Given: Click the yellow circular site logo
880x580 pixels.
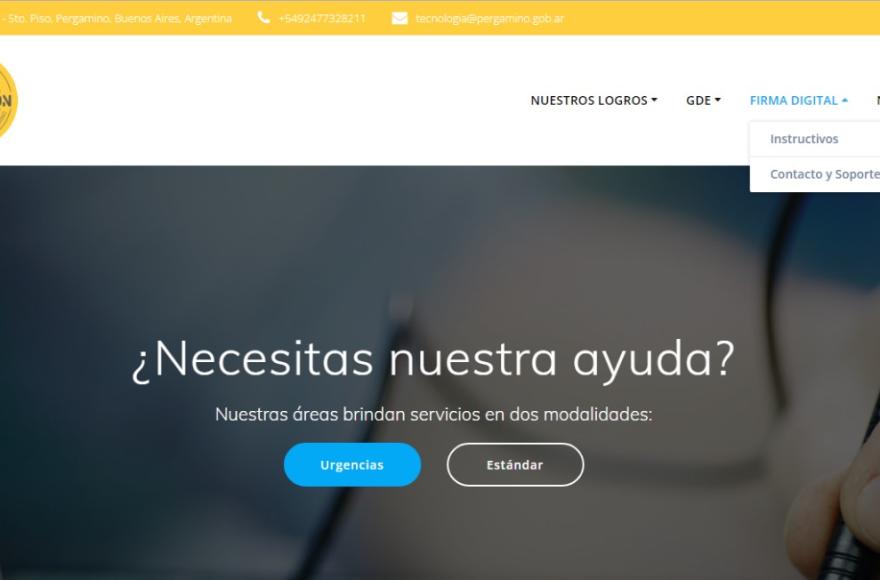Looking at the screenshot, I should tap(7, 101).
